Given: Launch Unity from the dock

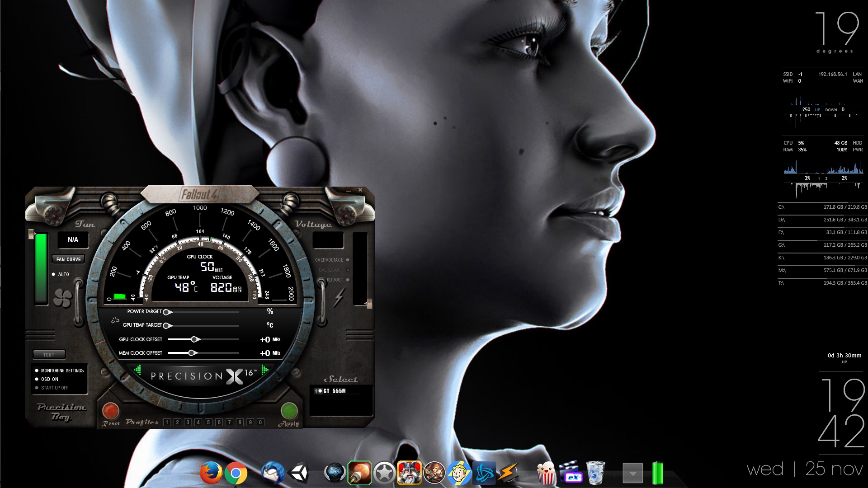Looking at the screenshot, I should point(298,473).
